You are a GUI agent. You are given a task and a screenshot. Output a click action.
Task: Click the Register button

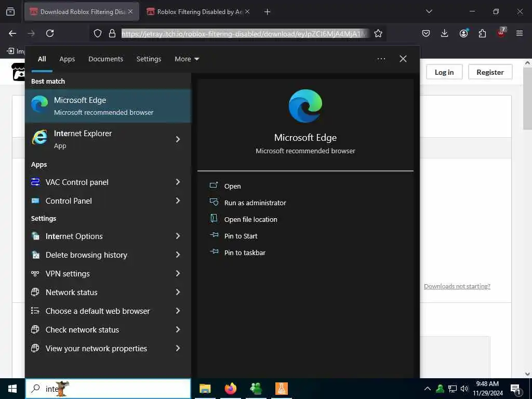(x=490, y=72)
